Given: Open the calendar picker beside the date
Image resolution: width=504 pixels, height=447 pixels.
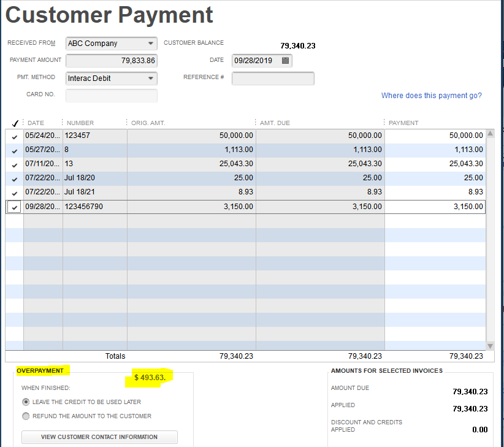Looking at the screenshot, I should pyautogui.click(x=285, y=61).
